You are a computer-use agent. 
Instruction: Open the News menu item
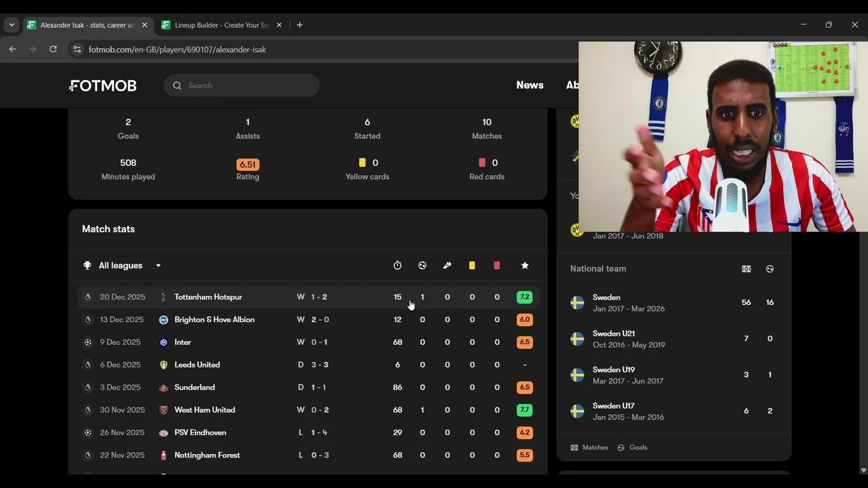[x=530, y=85]
